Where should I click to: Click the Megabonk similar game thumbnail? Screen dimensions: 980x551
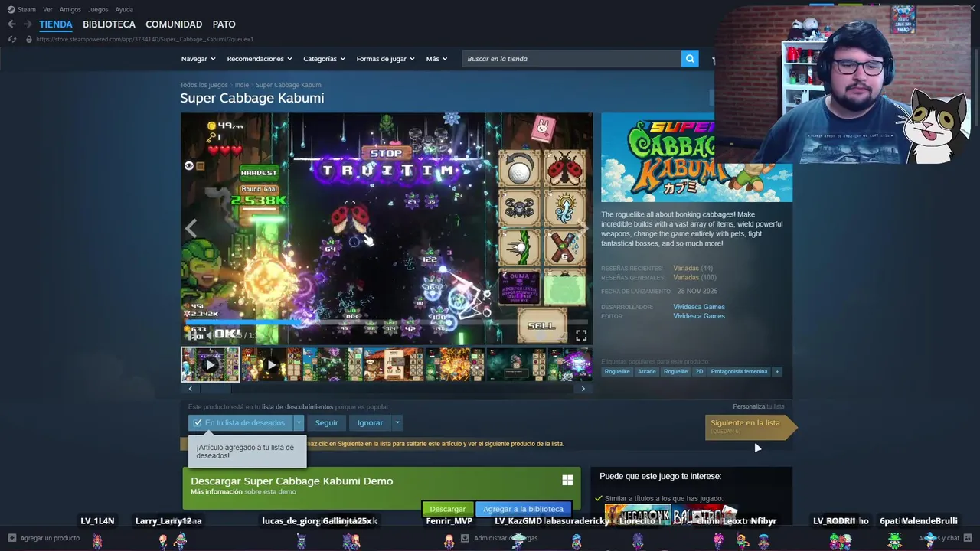click(638, 514)
